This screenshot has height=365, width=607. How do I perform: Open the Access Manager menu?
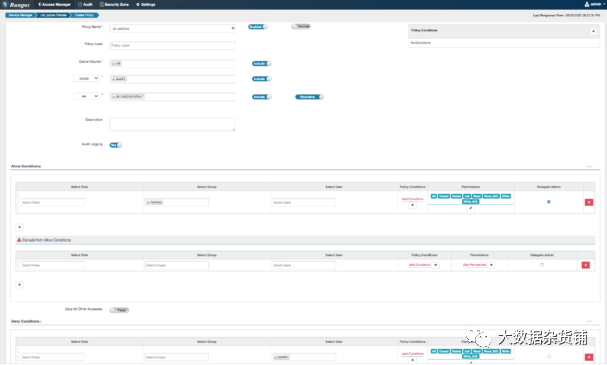pos(54,5)
